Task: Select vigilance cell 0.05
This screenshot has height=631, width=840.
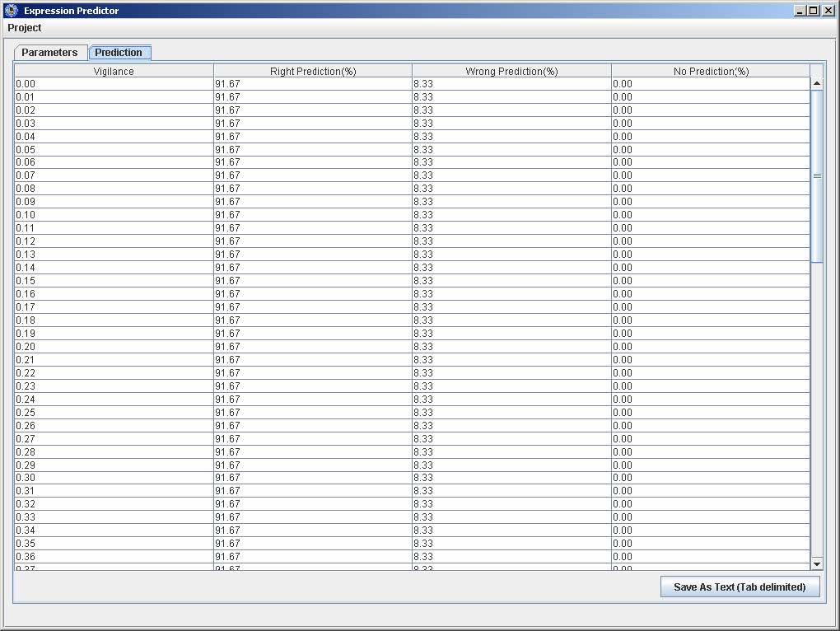Action: [114, 149]
